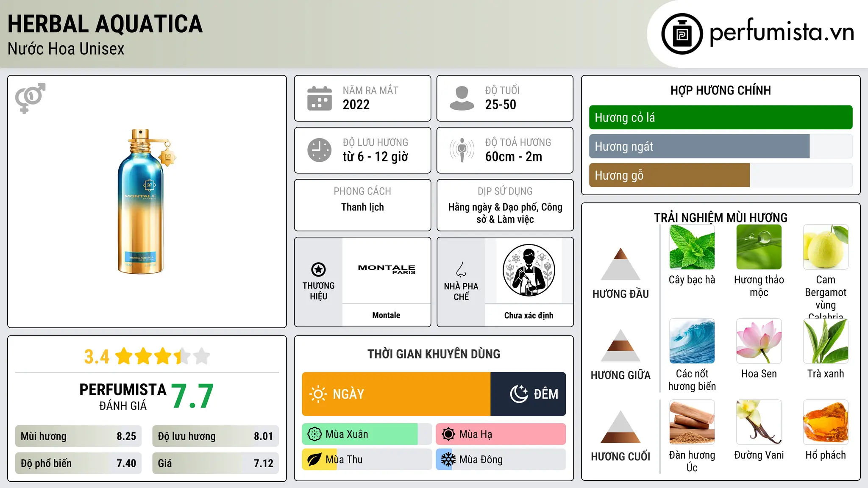This screenshot has width=868, height=488.
Task: Click the clock icon for Độ lưu hương
Action: 320,150
